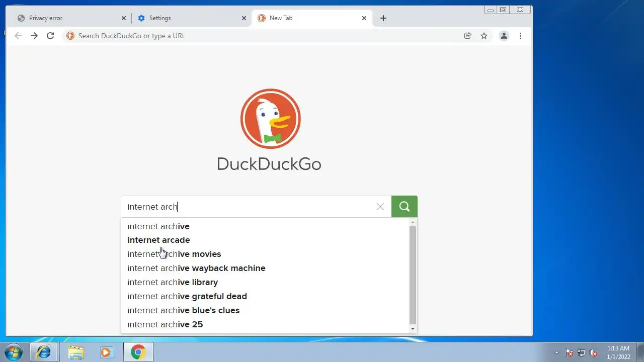Open the Chrome profile avatar menu
644x362 pixels.
[x=504, y=36]
